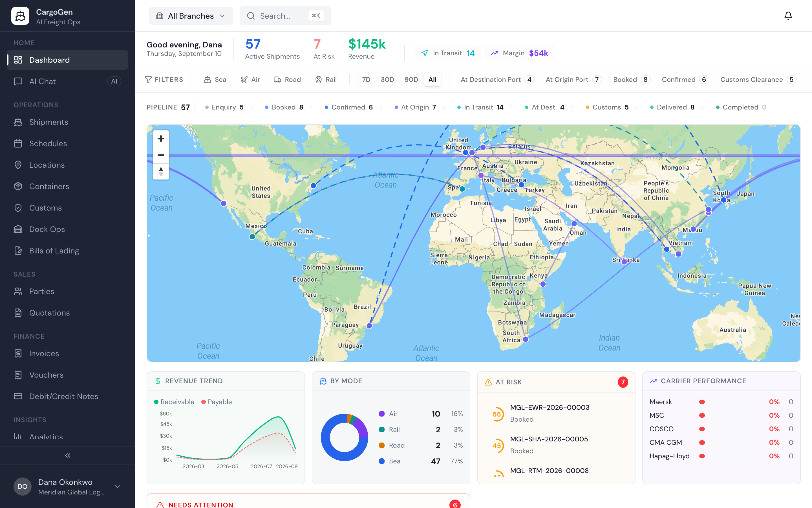Open Debit/Credit Notes page

[67, 397]
